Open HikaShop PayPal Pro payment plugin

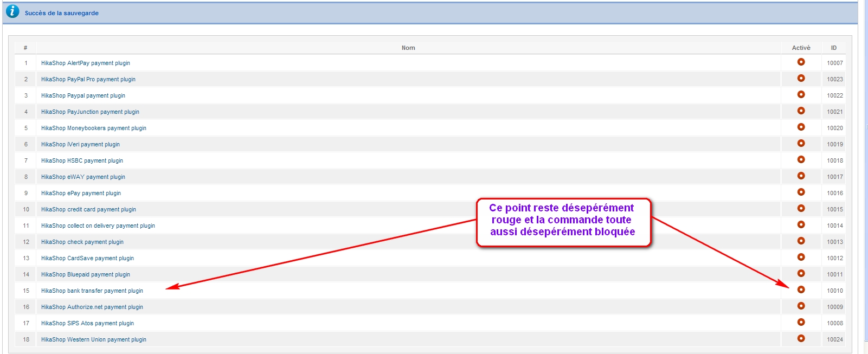click(88, 80)
